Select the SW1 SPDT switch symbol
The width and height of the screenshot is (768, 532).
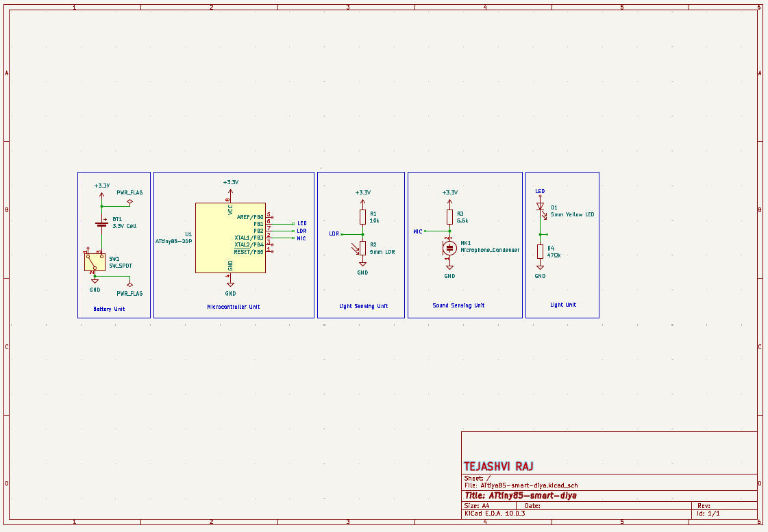click(x=95, y=262)
